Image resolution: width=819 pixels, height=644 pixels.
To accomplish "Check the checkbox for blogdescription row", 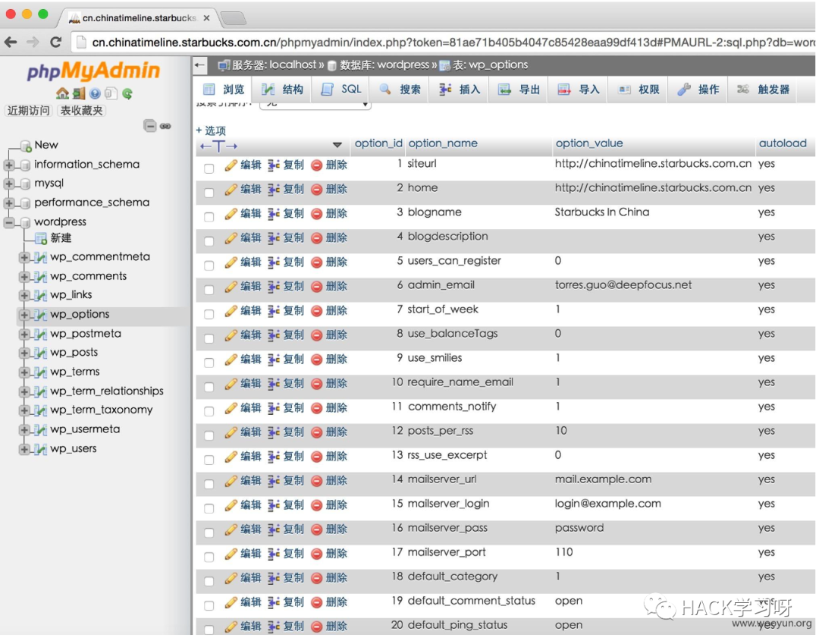I will coord(209,241).
